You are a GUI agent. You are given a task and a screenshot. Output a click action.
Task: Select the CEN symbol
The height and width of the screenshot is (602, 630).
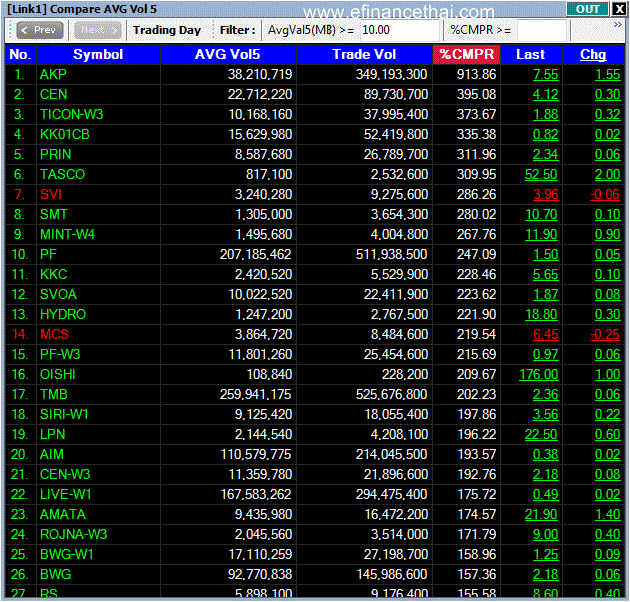(53, 94)
